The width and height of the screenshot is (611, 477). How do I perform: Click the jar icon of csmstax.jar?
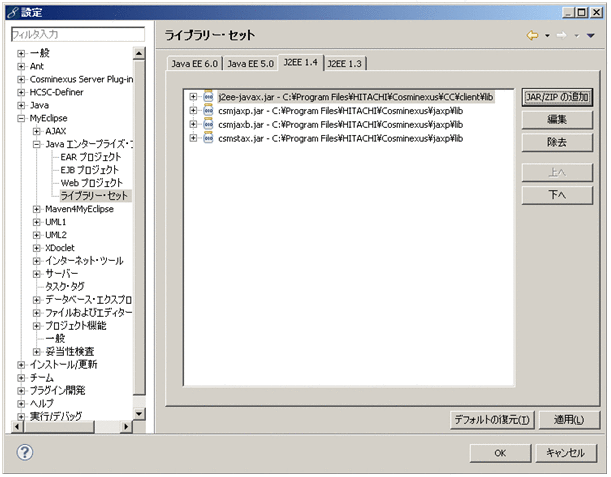[x=208, y=138]
